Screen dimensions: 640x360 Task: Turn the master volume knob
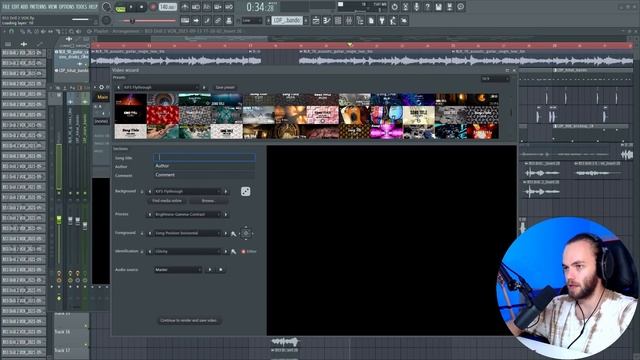click(107, 7)
